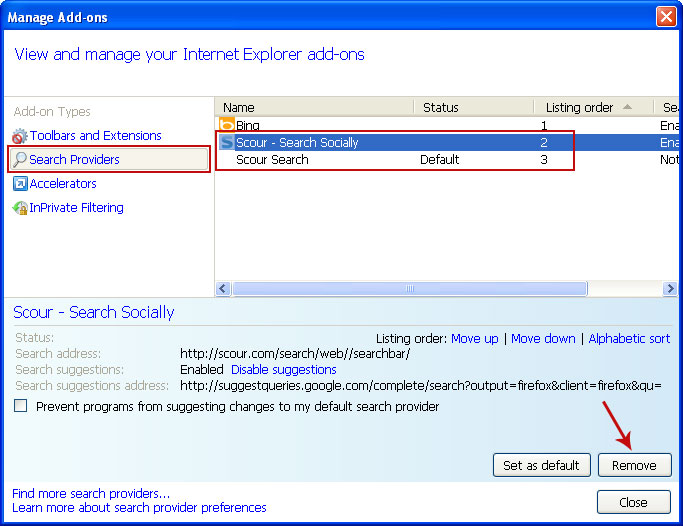Select the Bing search provider row
Screen dimensions: 683x526
click(x=446, y=125)
